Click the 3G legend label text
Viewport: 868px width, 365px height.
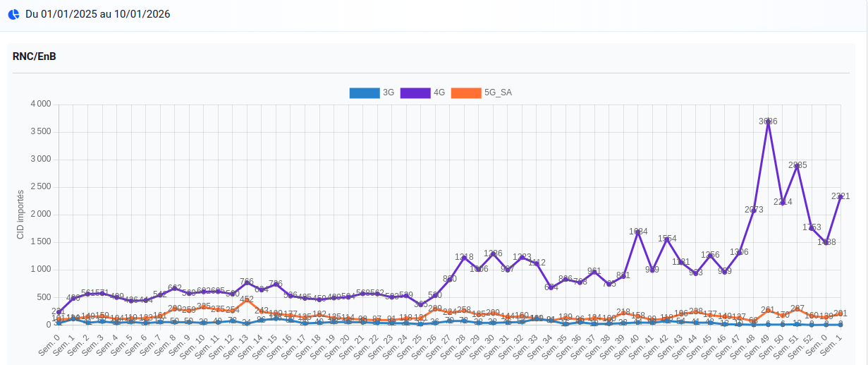(x=389, y=92)
